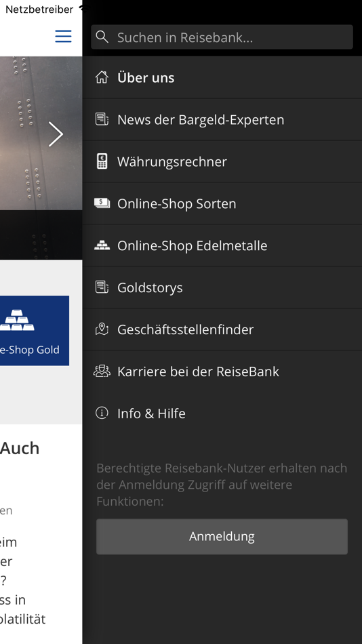The width and height of the screenshot is (362, 644).
Task: Open the Shop Gold blue tile
Action: 35,331
